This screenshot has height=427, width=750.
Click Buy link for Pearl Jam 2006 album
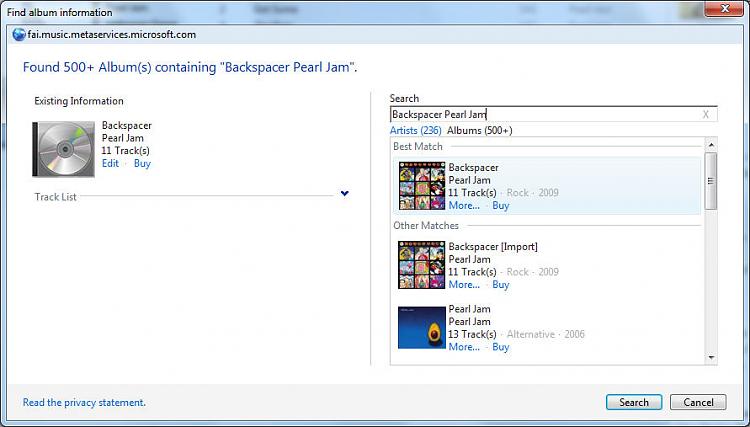click(501, 347)
